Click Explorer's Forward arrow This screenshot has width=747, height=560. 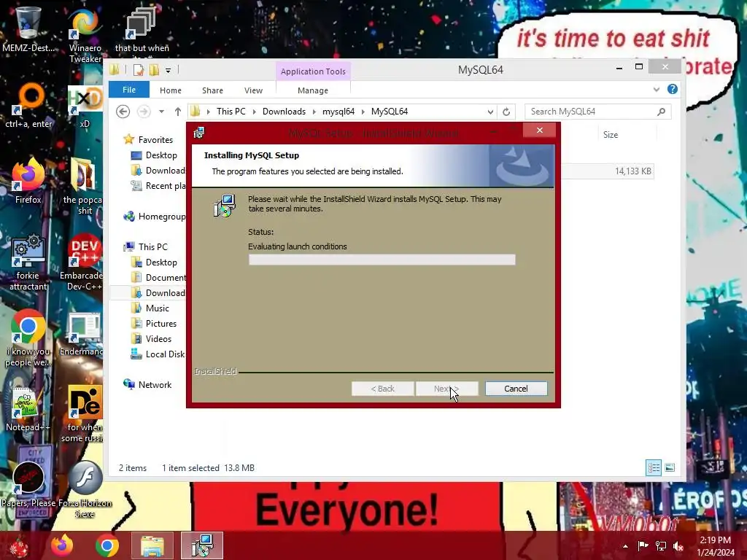[144, 112]
